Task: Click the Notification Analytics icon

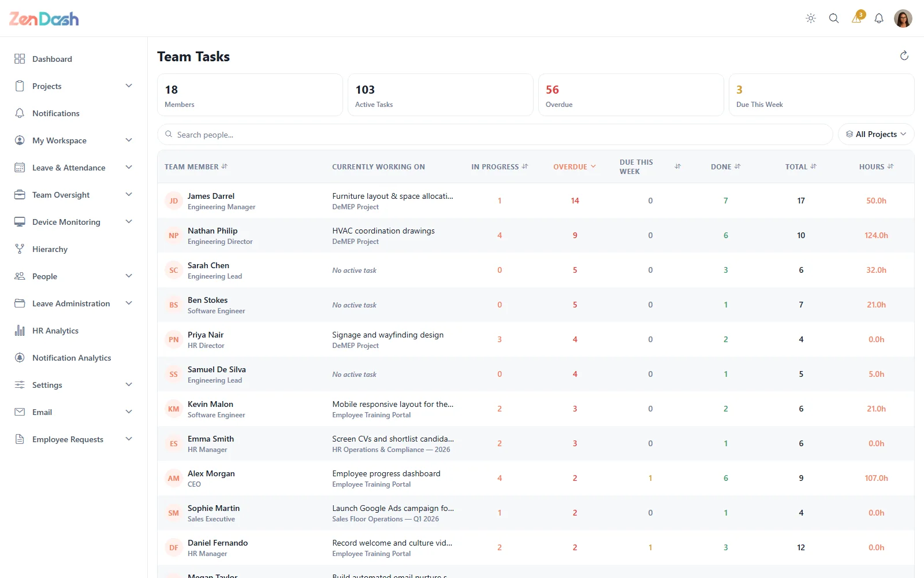Action: 20,358
